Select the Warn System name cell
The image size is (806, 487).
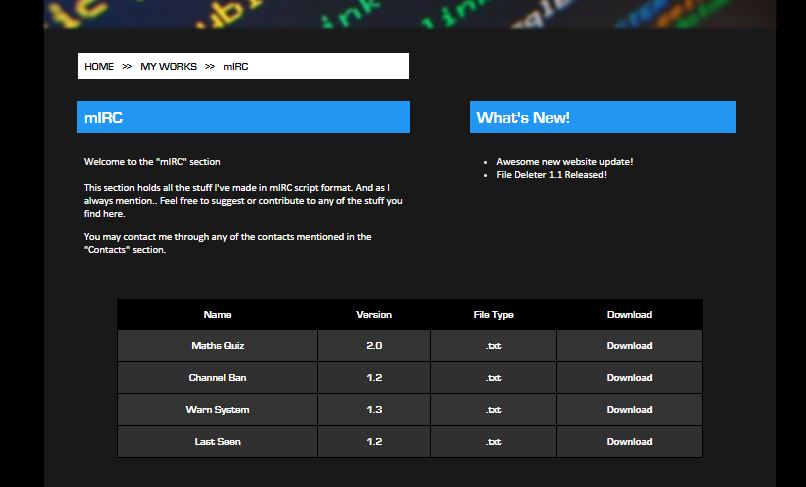tap(217, 409)
